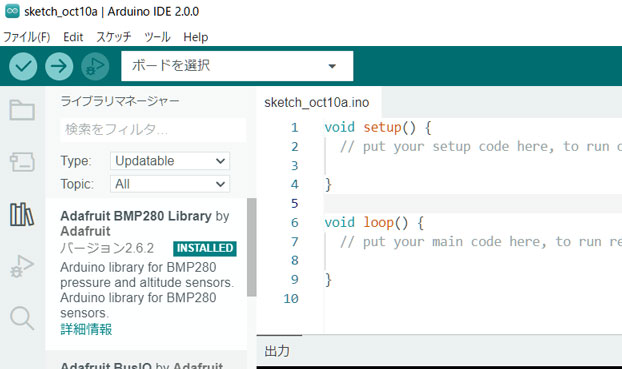The width and height of the screenshot is (622, 369).
Task: Open the Type dropdown showing Updatable
Action: (170, 161)
